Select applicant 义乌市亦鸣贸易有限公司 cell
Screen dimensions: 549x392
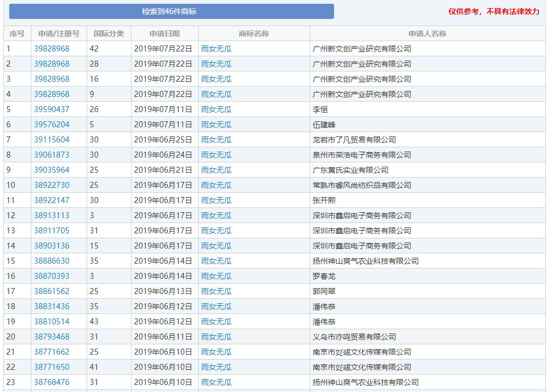(x=428, y=337)
